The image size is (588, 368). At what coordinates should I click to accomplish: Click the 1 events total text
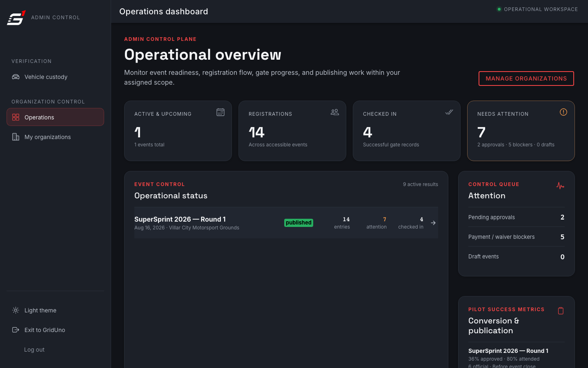149,145
